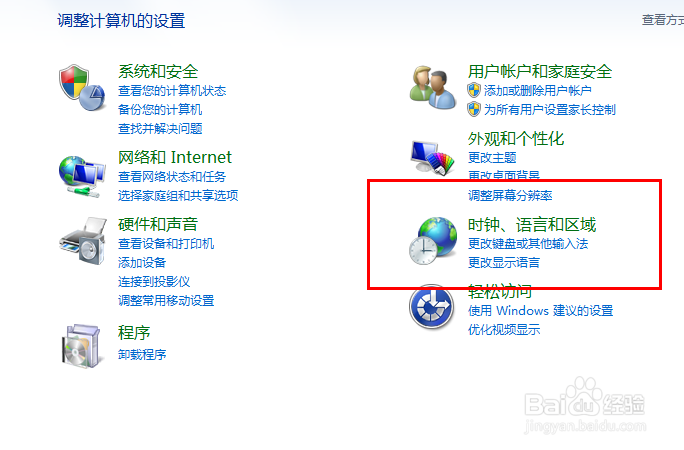
Task: Select 更改键盘或其他输入法 link
Action: click(528, 243)
